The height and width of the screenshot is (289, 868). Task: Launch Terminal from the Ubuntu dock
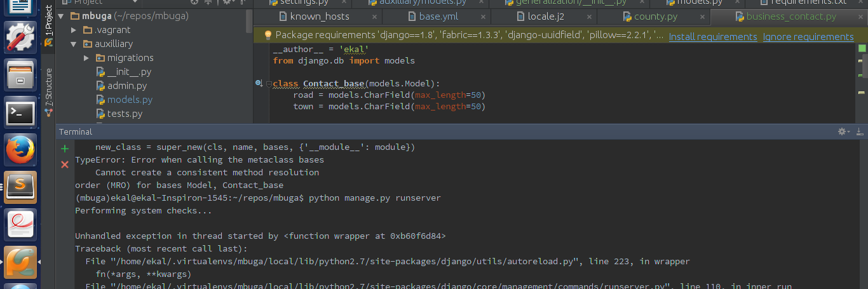click(x=21, y=112)
